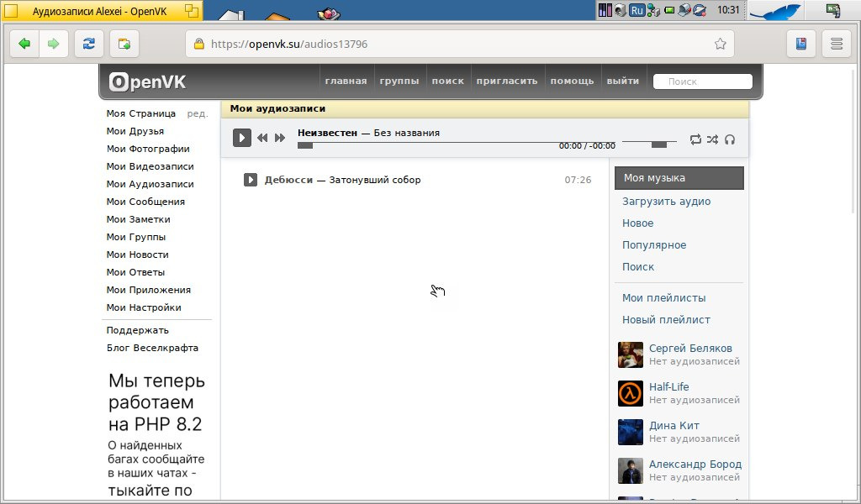Viewport: 861px width, 504px height.
Task: Open Мои Ответы
Action: pos(135,272)
